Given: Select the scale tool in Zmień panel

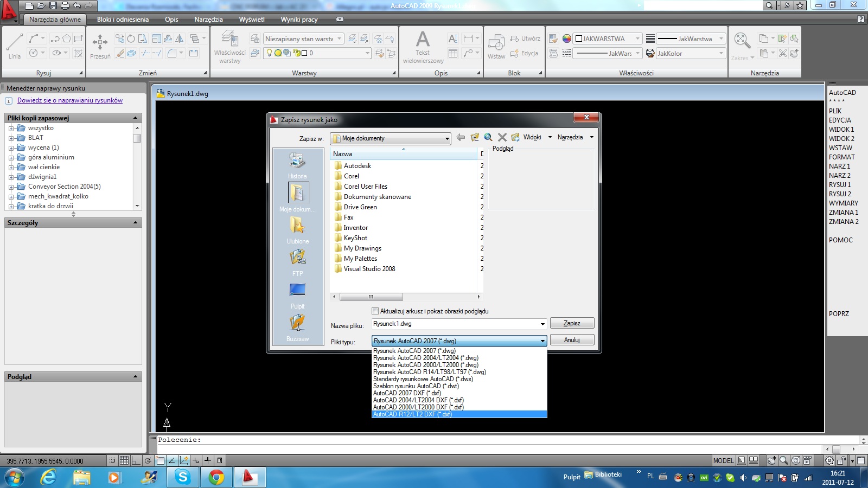Looking at the screenshot, I should click(156, 38).
